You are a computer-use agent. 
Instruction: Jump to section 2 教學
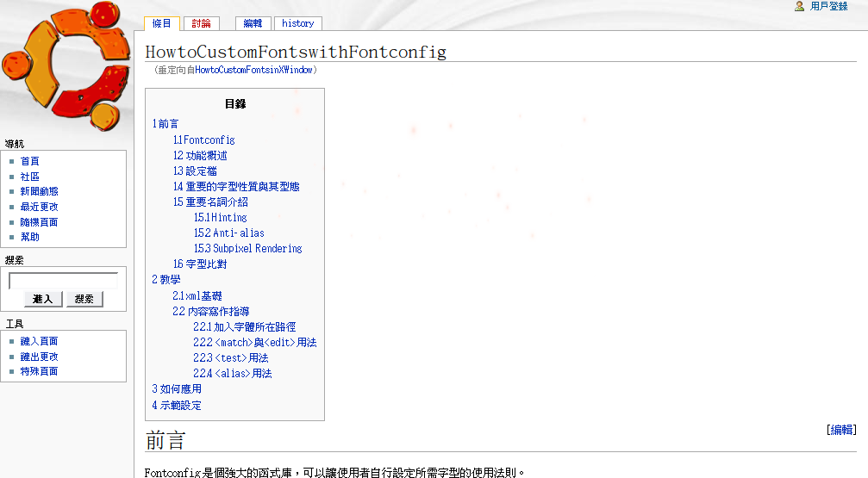(x=166, y=279)
